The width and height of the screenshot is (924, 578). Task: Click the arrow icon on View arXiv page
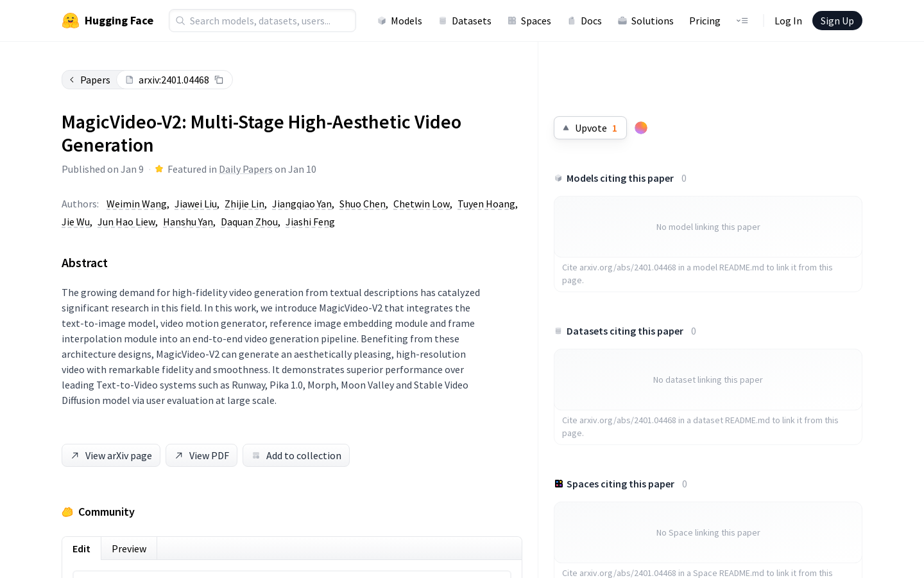[x=75, y=455]
